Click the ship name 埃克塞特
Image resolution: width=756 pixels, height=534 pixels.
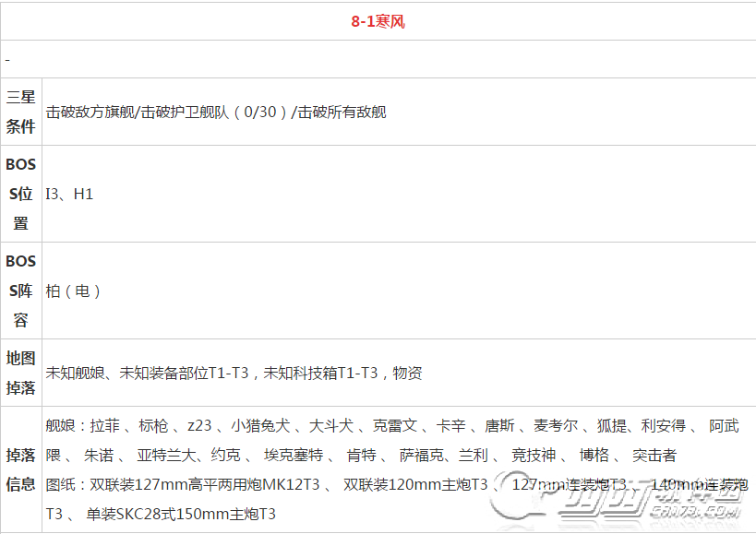click(294, 455)
